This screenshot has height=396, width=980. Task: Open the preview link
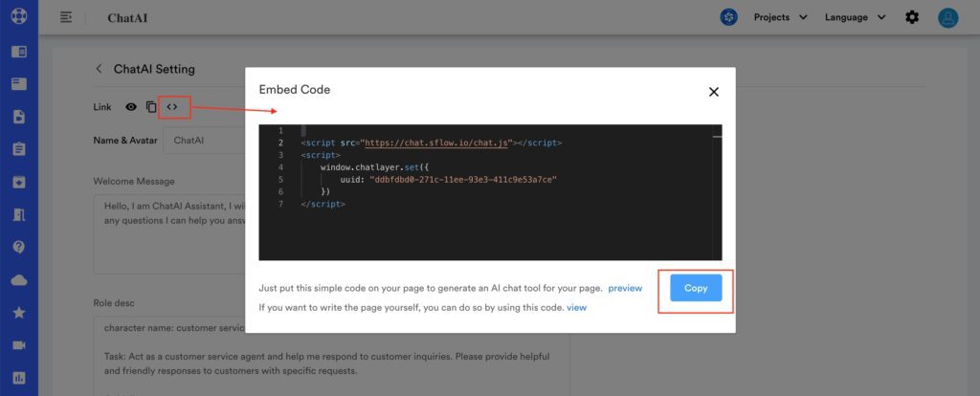(x=625, y=288)
